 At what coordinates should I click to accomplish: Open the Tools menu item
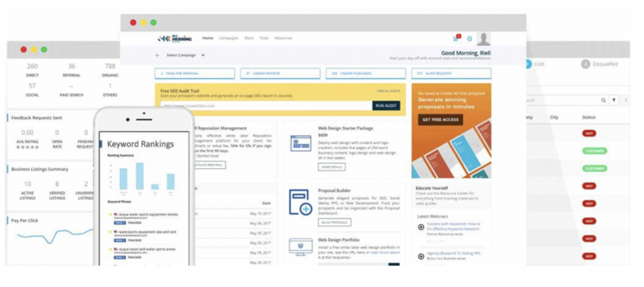pos(264,38)
